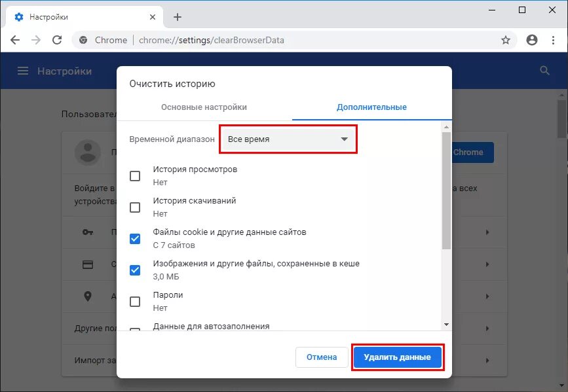568x392 pixels.
Task: Click the dialog's vertical scrollbar thumb
Action: (446, 190)
